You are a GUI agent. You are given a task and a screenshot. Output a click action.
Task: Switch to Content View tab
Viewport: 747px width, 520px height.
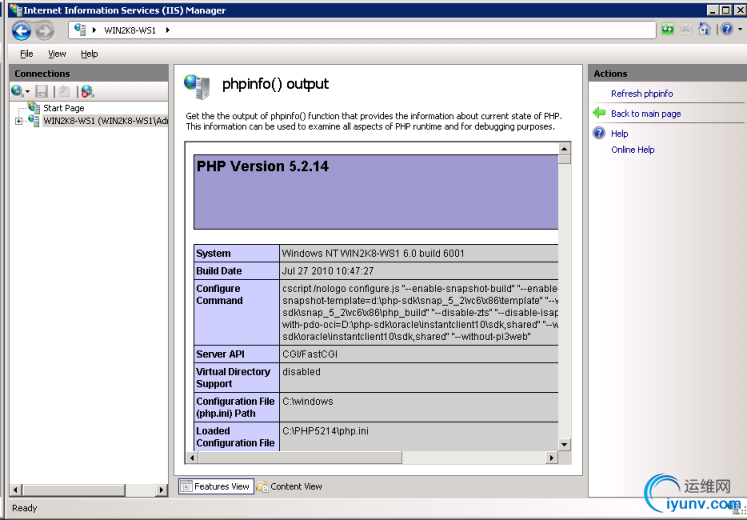click(x=290, y=486)
